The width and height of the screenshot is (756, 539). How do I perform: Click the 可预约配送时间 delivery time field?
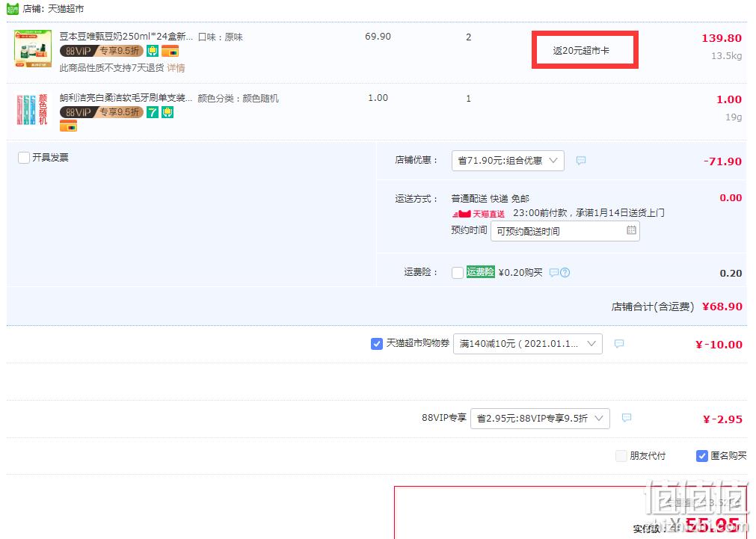point(565,232)
